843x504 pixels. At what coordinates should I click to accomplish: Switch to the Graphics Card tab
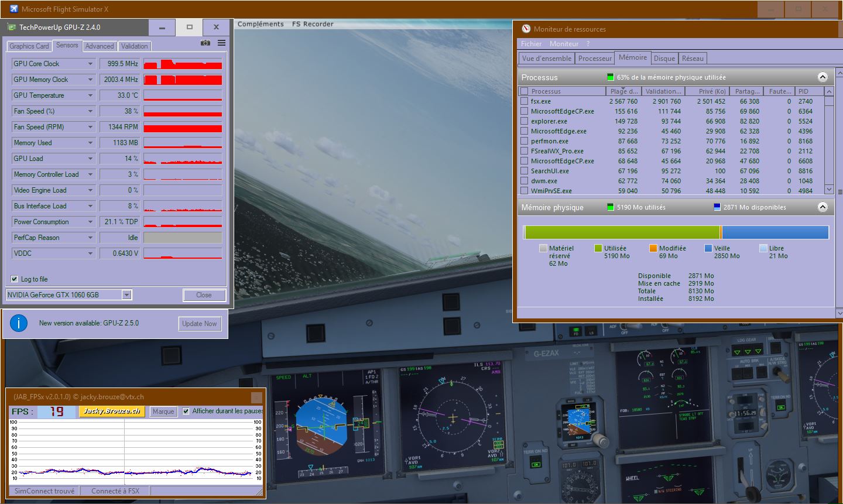[29, 46]
